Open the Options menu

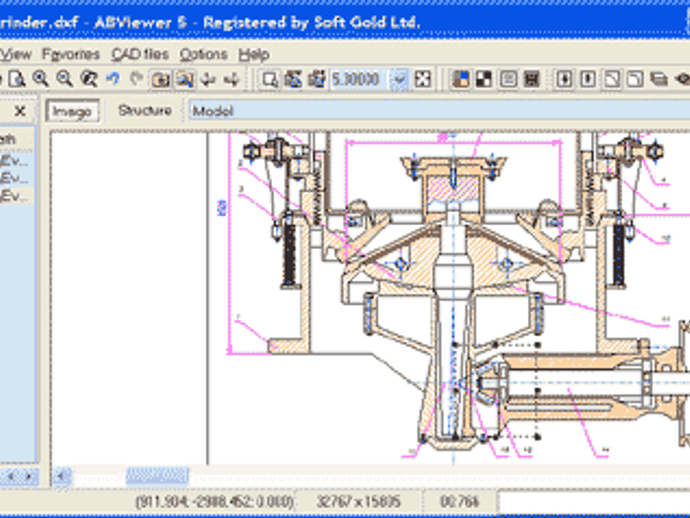pos(203,55)
